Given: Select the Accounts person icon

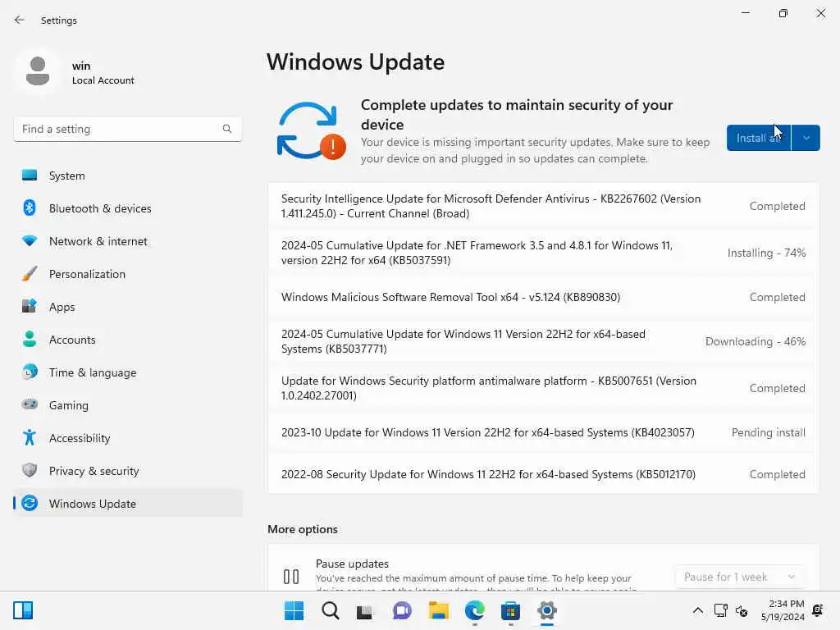Looking at the screenshot, I should point(30,339).
